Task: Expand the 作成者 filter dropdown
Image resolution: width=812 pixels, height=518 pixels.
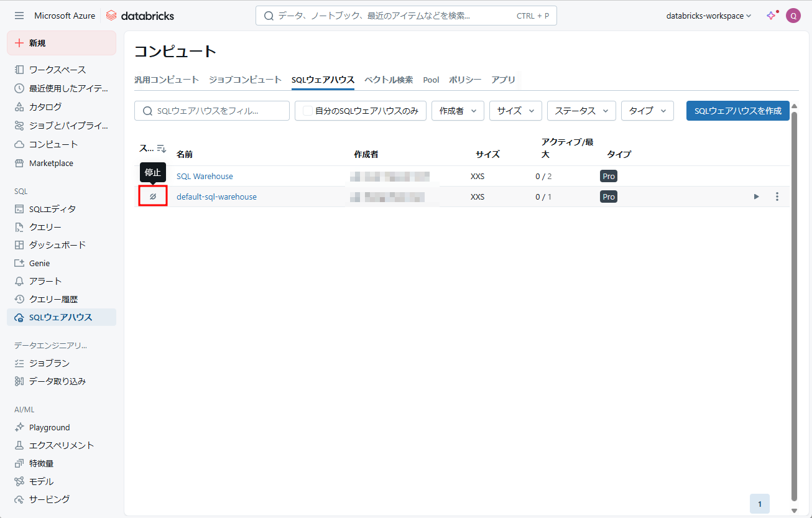Action: [458, 111]
